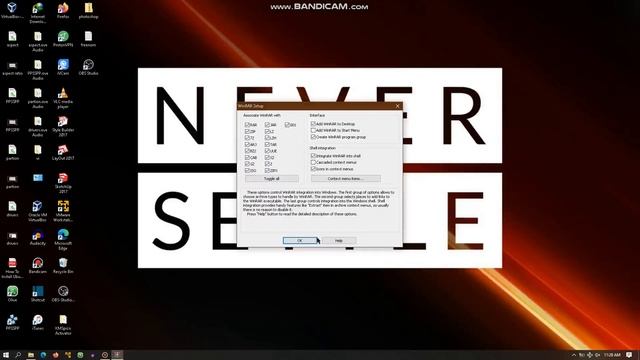
Task: Enable Cascaded context menus option
Action: click(313, 162)
